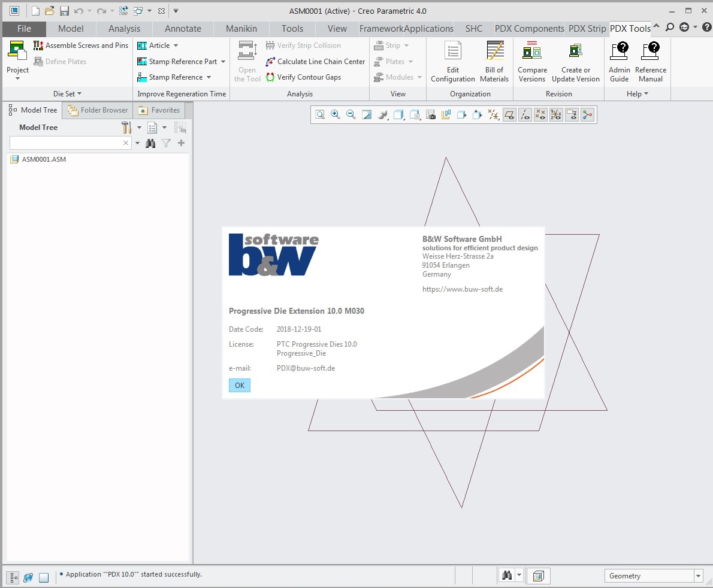Expand the Stamp Reference dropdown arrow
713x588 pixels.
(209, 77)
